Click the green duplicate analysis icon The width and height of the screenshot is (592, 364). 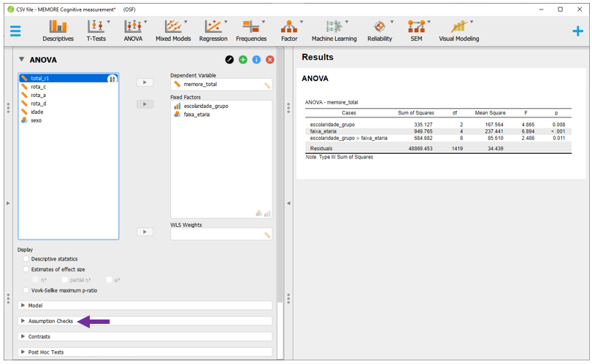pyautogui.click(x=243, y=60)
